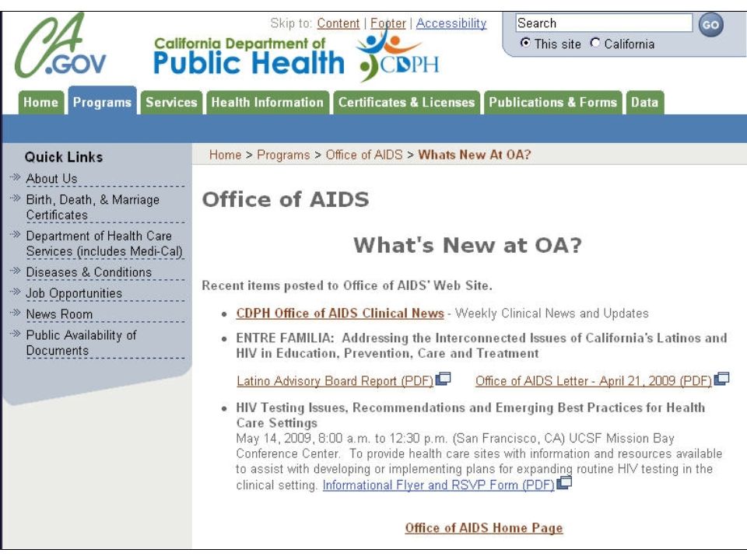Click the arrow icon next to About Us
747x560 pixels.
click(16, 177)
